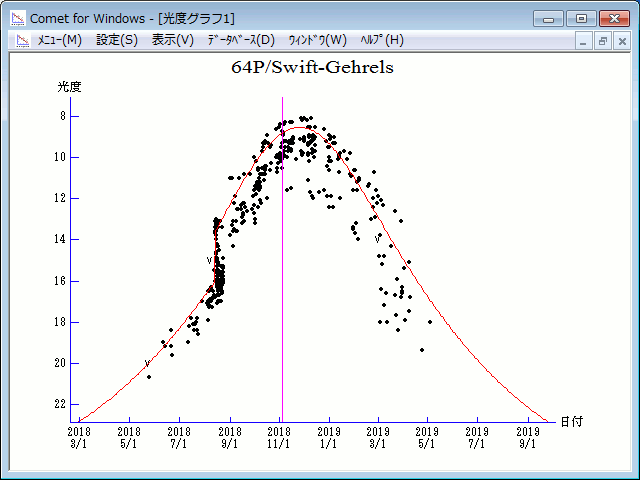640x480 pixels.
Task: Click the magnitude 22 axis label
Action: 60,404
